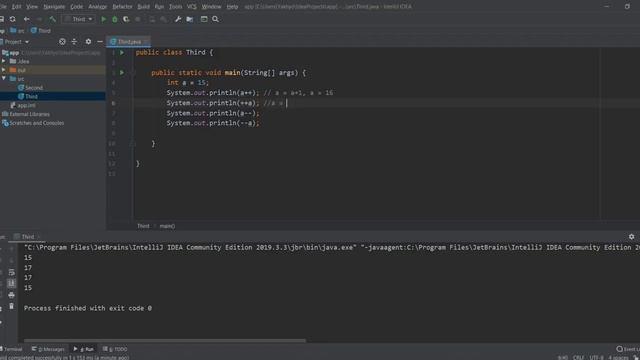Click Run with Coverage icon
This screenshot has height=360, width=640.
click(x=126, y=19)
